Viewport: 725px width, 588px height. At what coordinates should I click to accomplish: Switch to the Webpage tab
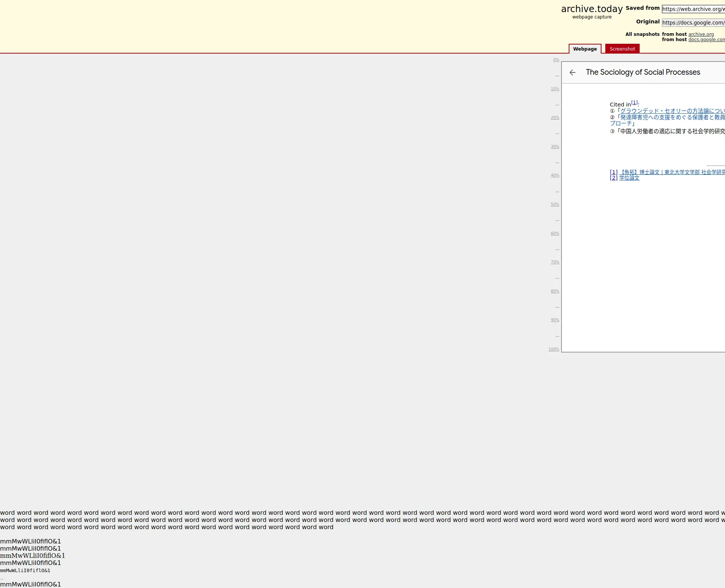[585, 49]
